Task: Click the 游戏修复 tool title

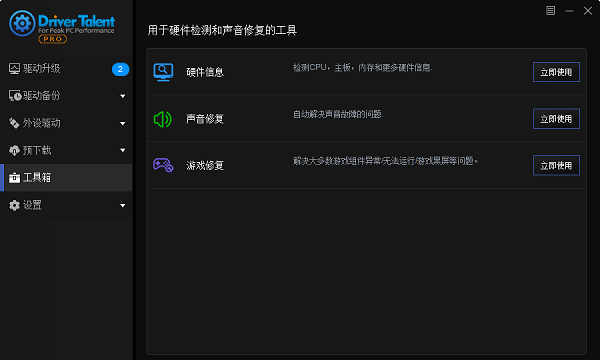Action: click(205, 166)
